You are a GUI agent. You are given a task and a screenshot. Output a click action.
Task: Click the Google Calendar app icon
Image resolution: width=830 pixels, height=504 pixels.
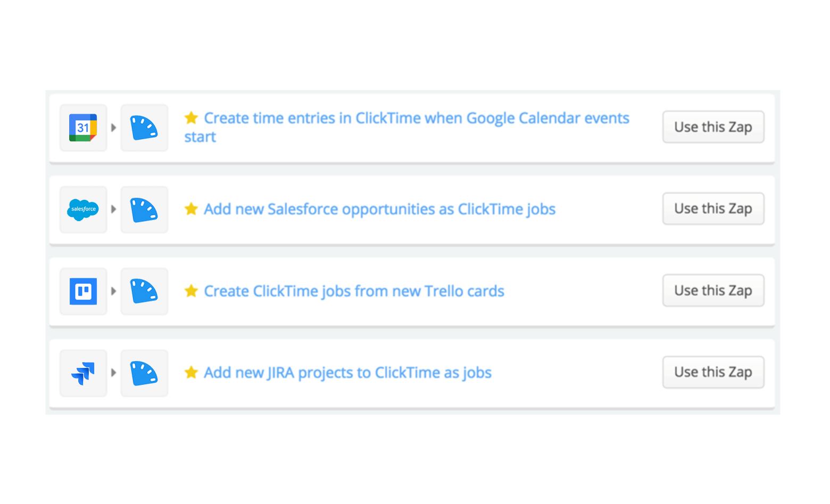pos(83,128)
